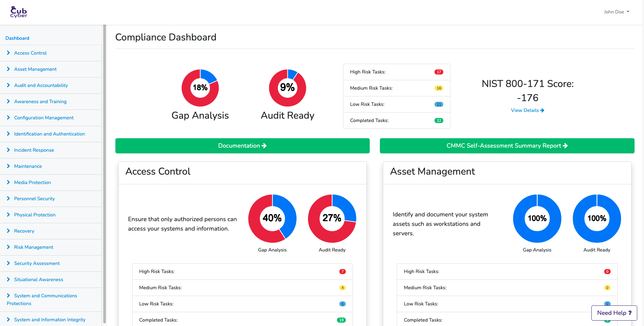
Task: Click the sidebar vertical scrollbar
Action: [x=105, y=169]
